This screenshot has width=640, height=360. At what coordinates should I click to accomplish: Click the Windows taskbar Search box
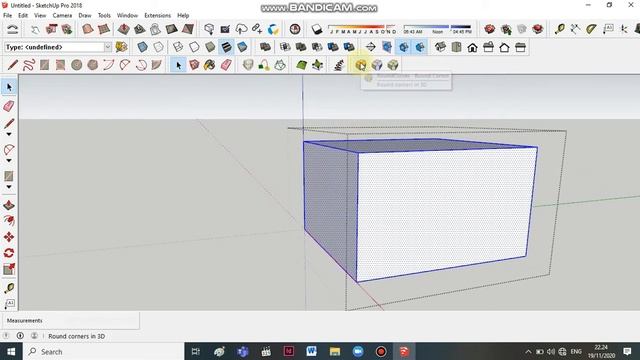104,351
